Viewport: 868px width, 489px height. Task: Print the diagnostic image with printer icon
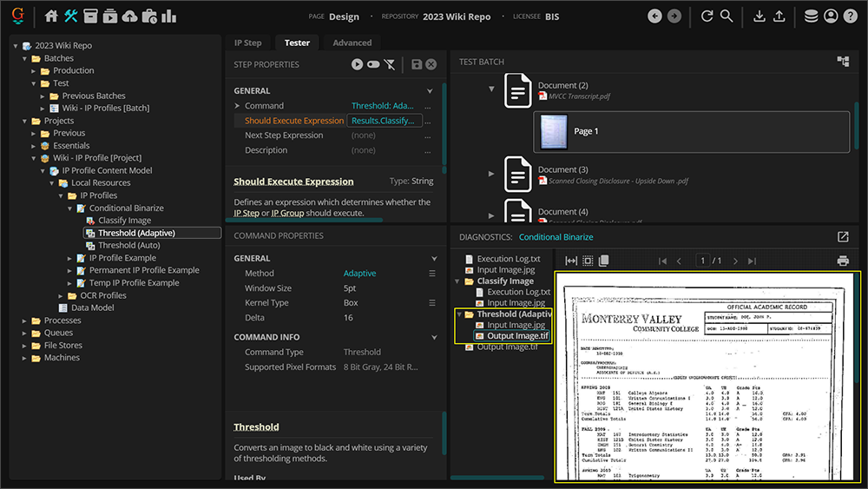point(842,261)
